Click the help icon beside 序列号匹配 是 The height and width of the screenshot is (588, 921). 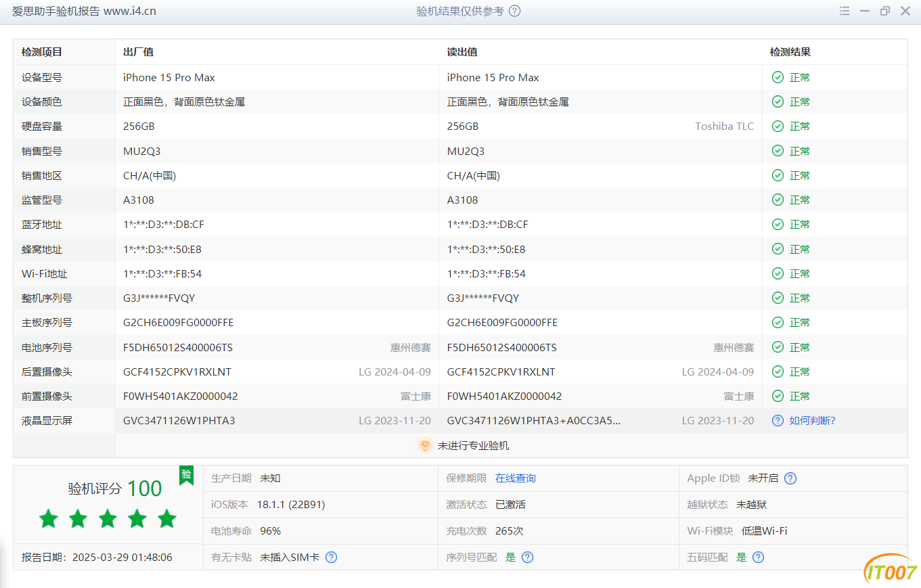point(527,558)
